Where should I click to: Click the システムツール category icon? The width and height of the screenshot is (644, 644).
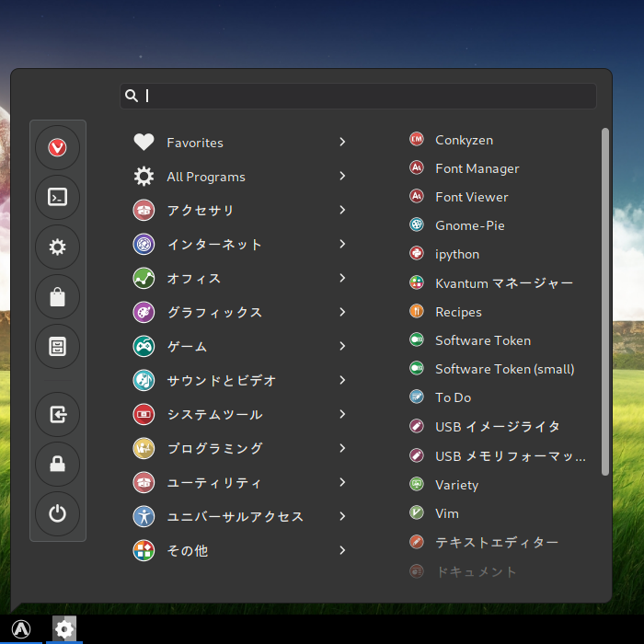(x=144, y=414)
